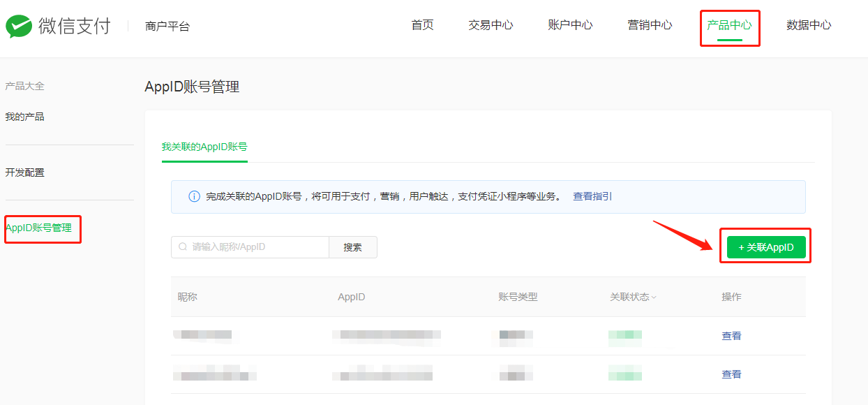Click the magnifier icon in search box
This screenshot has height=405, width=868.
pyautogui.click(x=183, y=247)
